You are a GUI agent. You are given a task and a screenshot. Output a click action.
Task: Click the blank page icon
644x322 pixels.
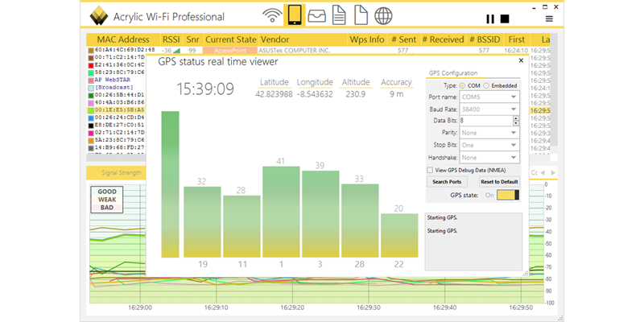coord(361,16)
